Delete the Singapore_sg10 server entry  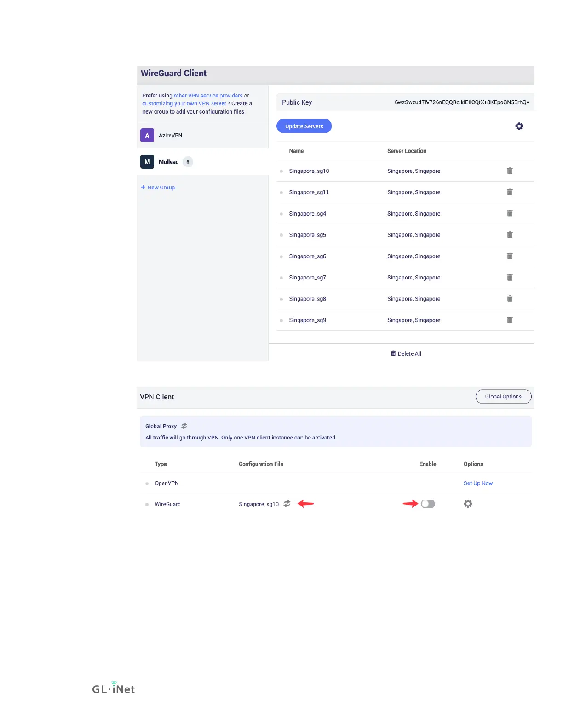(510, 171)
